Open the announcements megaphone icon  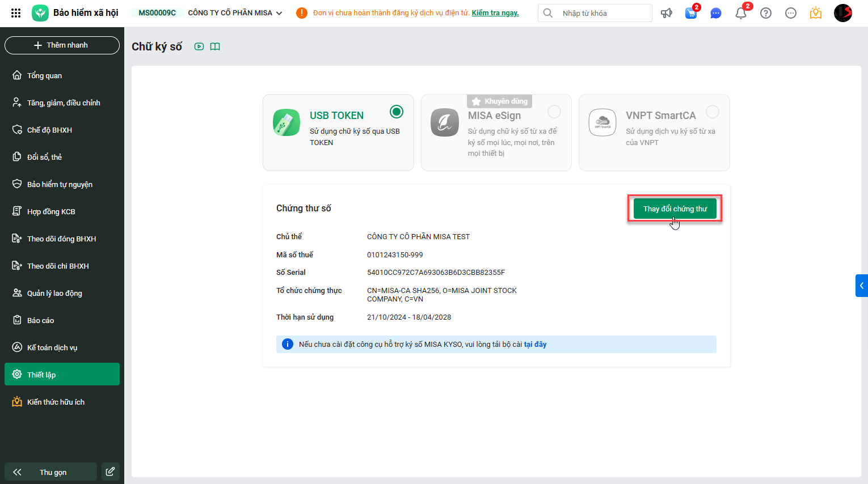coord(667,13)
